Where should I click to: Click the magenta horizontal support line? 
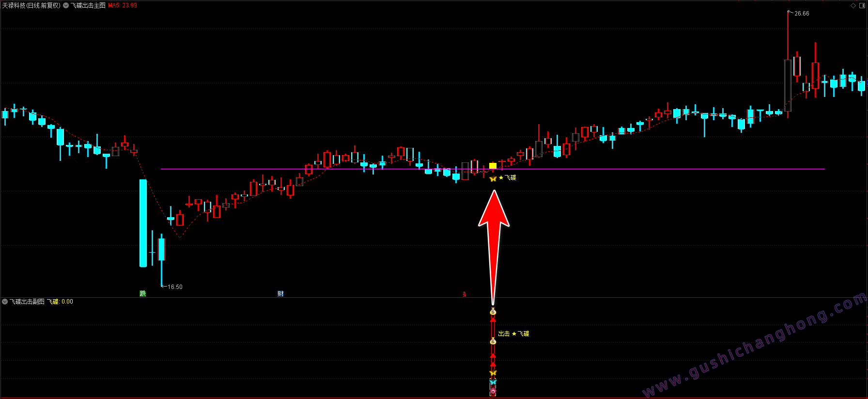[493, 169]
